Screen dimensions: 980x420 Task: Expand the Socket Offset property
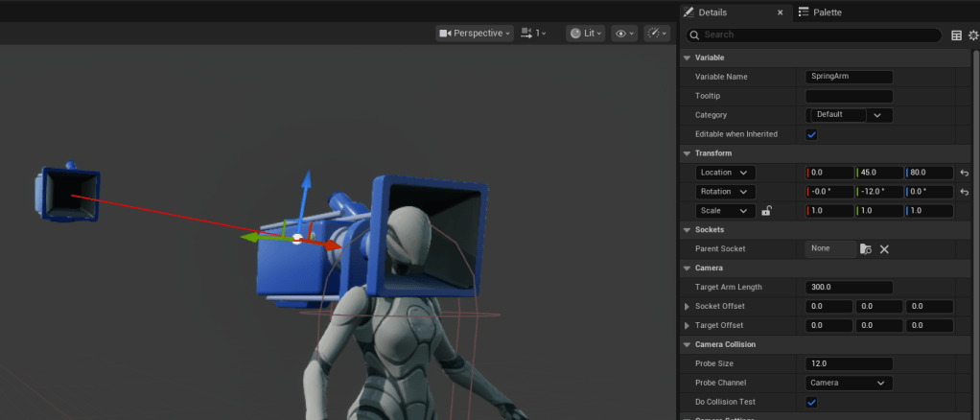687,307
